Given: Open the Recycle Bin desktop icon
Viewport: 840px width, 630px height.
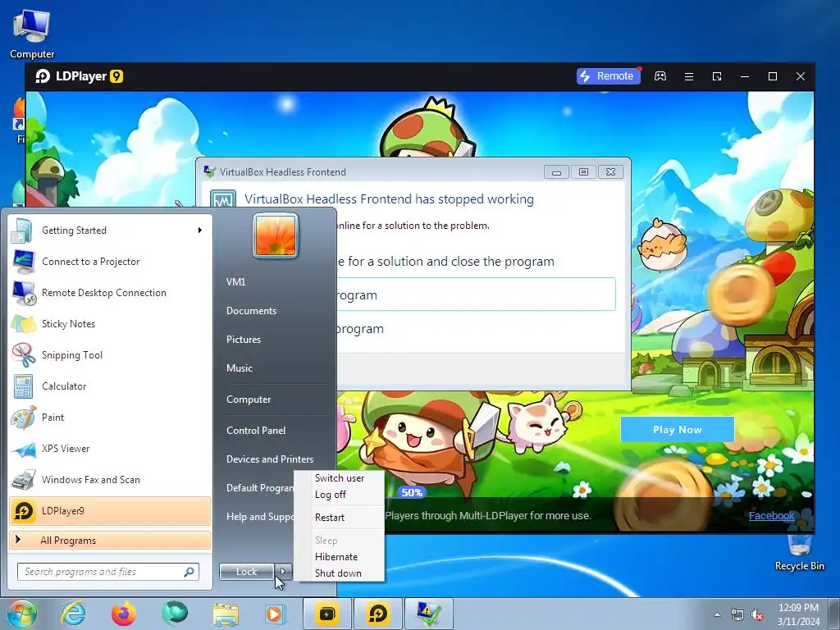Looking at the screenshot, I should tap(799, 553).
